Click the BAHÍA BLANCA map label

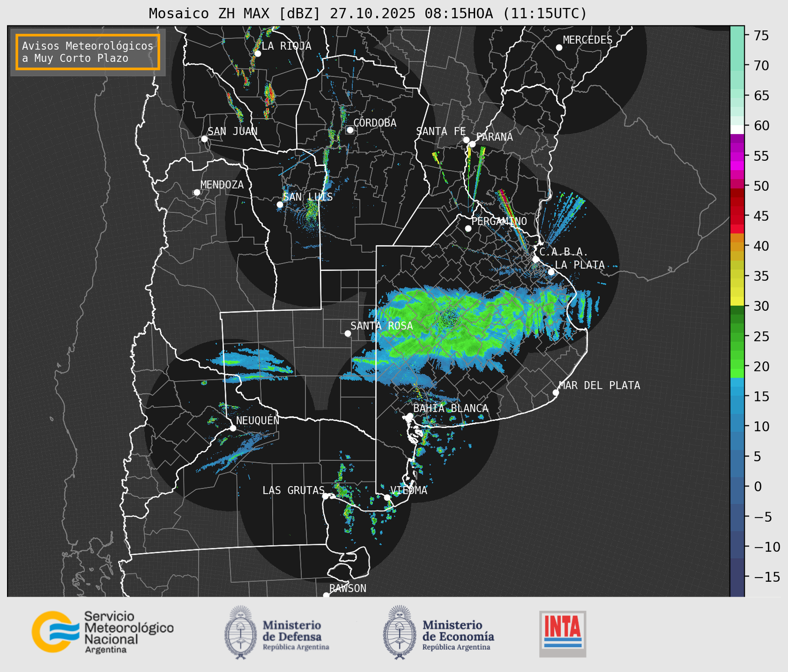click(451, 408)
